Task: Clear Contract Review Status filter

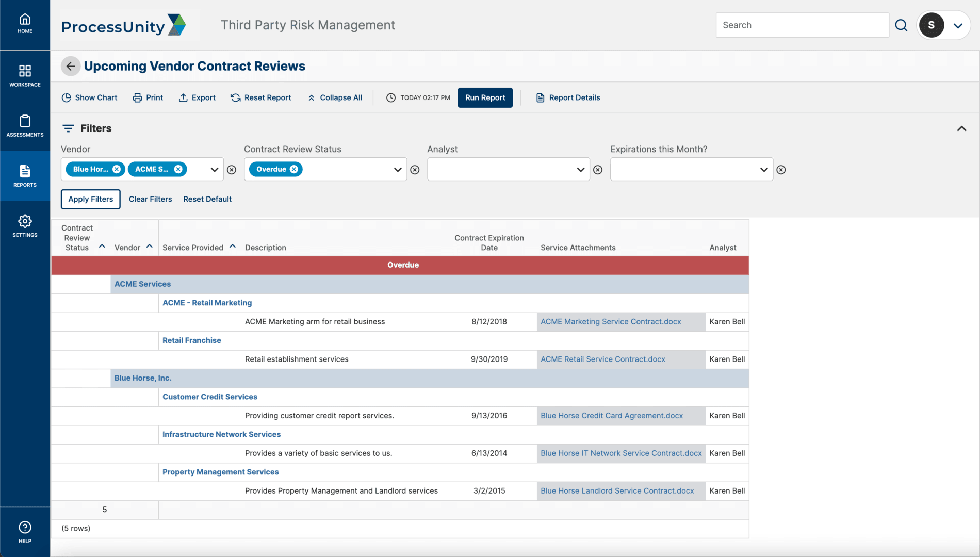Action: (415, 170)
